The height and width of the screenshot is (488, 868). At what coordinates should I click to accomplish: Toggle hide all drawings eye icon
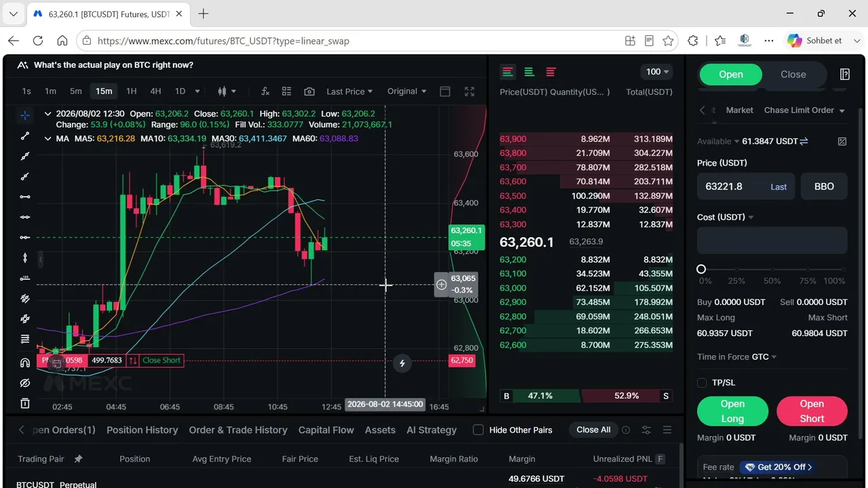click(25, 383)
